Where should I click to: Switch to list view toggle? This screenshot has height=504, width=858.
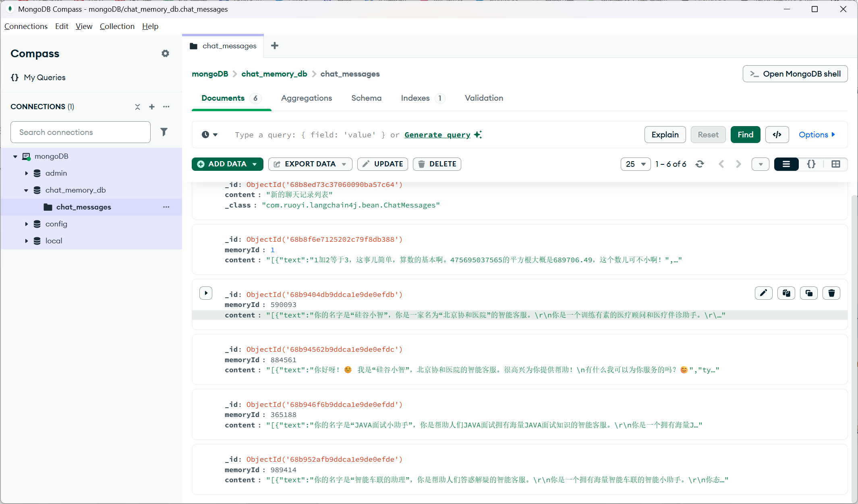click(x=786, y=164)
